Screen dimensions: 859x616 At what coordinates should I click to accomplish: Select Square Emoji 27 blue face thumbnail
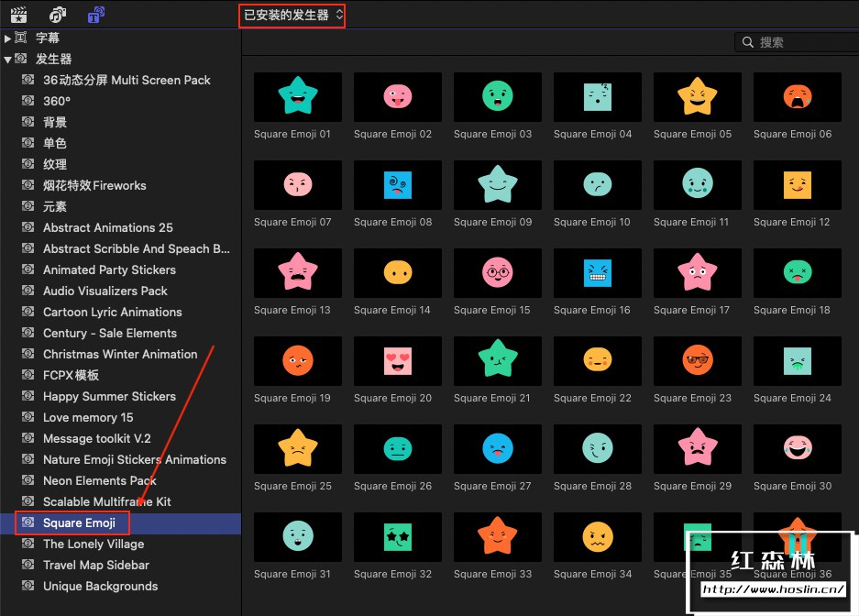tap(498, 449)
